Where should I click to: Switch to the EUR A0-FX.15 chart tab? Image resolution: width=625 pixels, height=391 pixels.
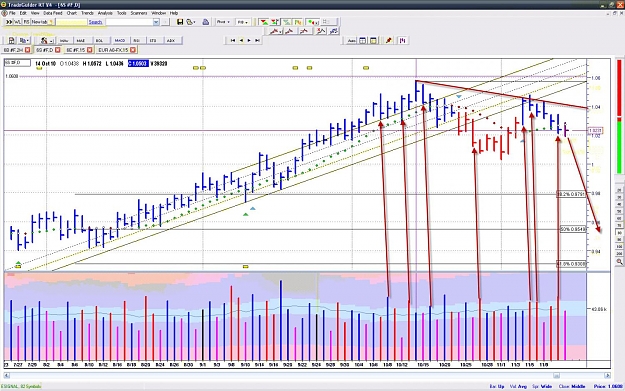coord(113,50)
